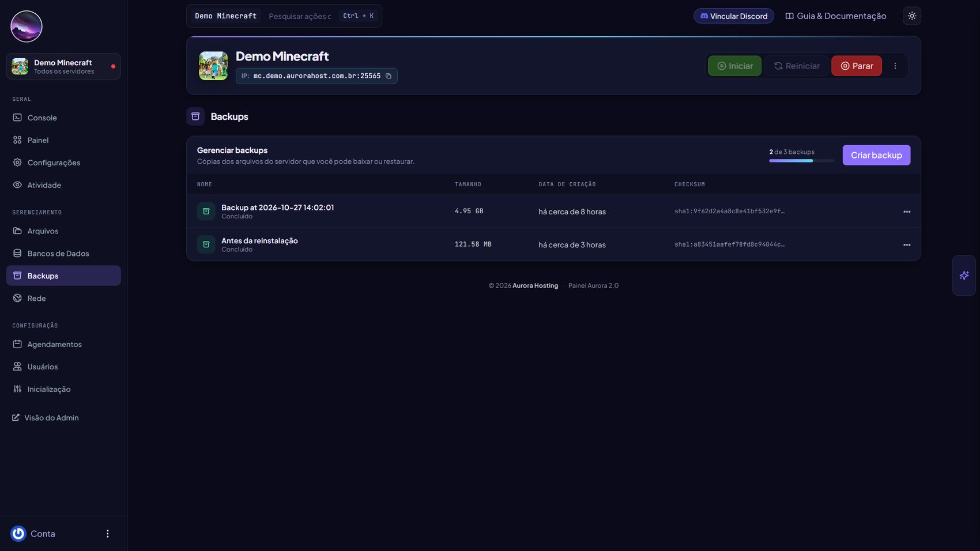
Task: Open the sparkle AI assistant side tab
Action: click(964, 275)
